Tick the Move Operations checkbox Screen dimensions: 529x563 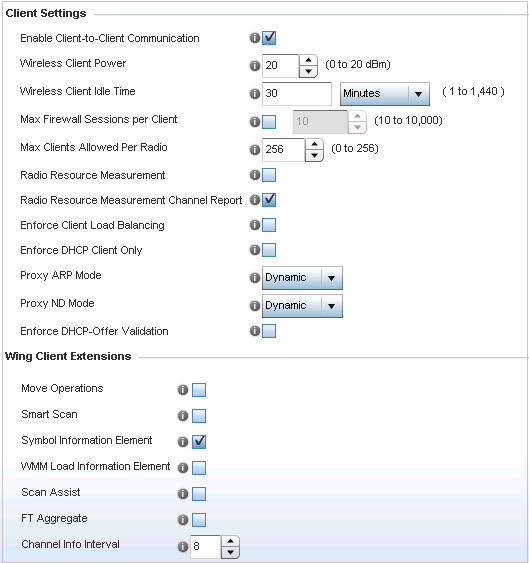pos(199,390)
